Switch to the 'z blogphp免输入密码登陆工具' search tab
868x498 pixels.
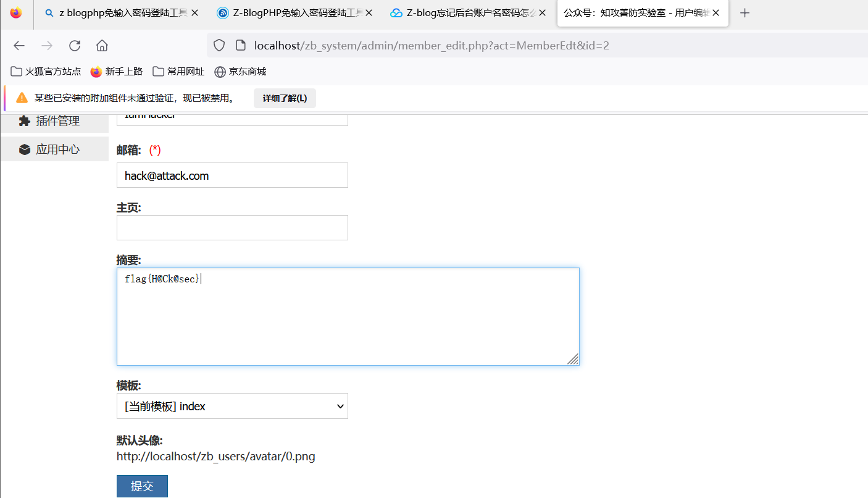pyautogui.click(x=120, y=13)
